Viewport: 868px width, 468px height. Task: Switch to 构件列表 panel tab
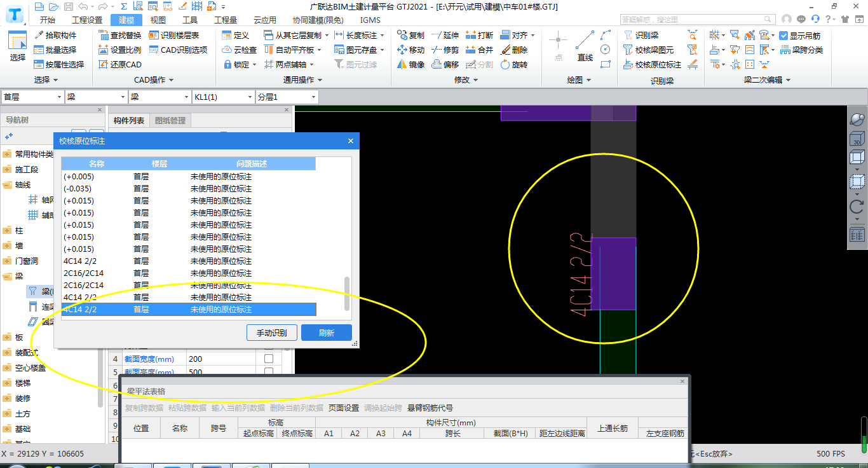pyautogui.click(x=129, y=120)
